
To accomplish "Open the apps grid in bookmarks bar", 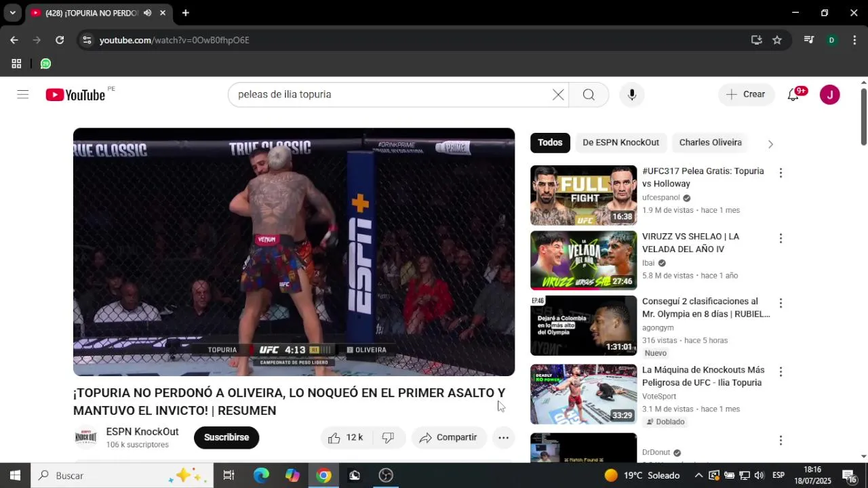I will [x=16, y=64].
